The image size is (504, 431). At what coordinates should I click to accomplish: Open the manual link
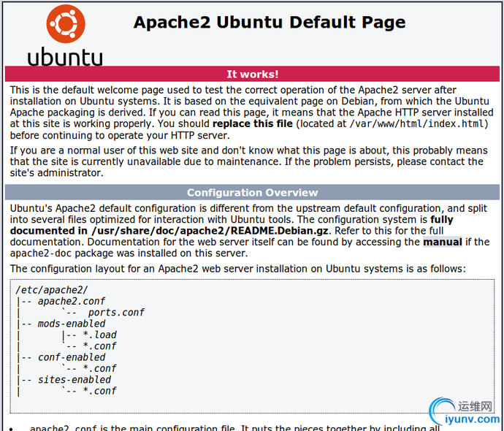[x=443, y=242]
